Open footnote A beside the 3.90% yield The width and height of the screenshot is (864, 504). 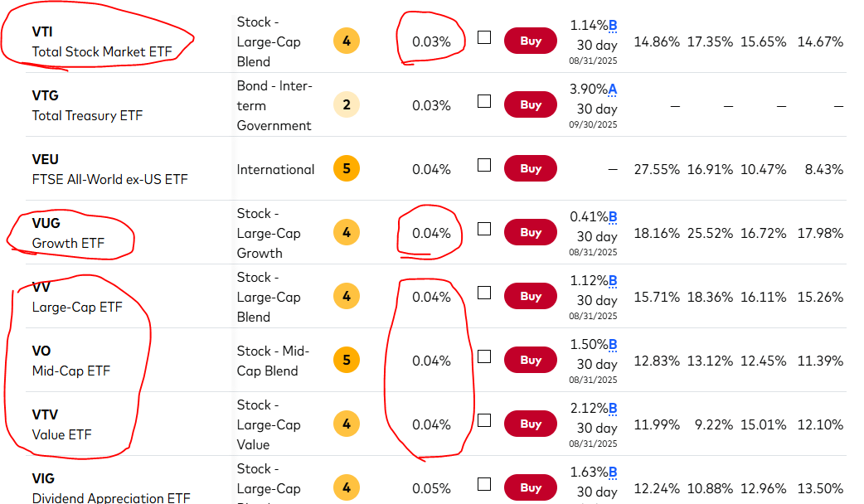pos(613,90)
